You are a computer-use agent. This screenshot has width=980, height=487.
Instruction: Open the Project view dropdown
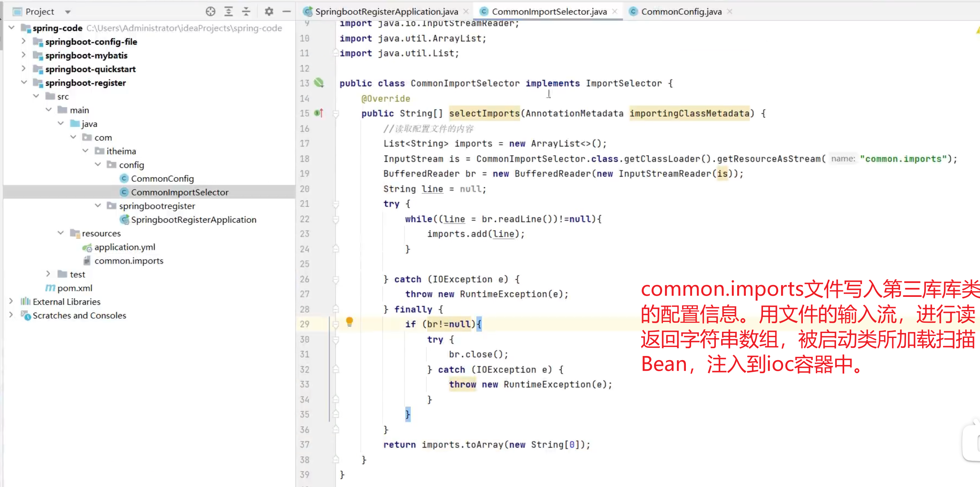[68, 12]
